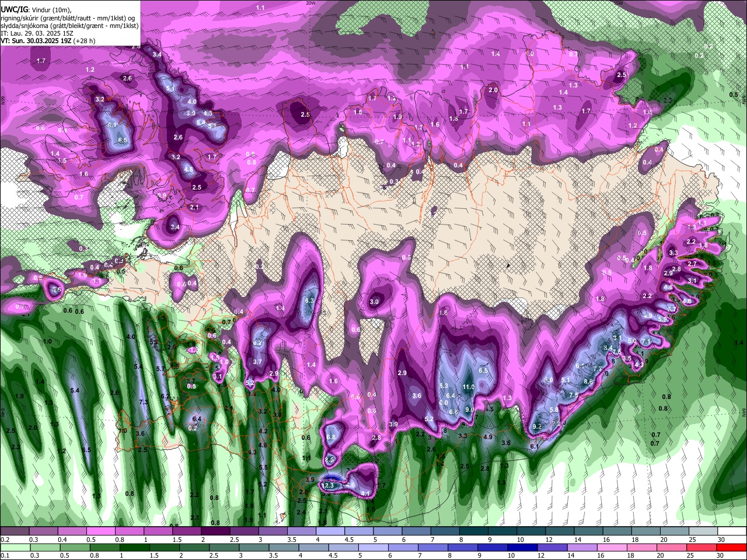Click the 12.3 precipitation value on the map
Viewport: 747px width, 560px height.
point(329,485)
